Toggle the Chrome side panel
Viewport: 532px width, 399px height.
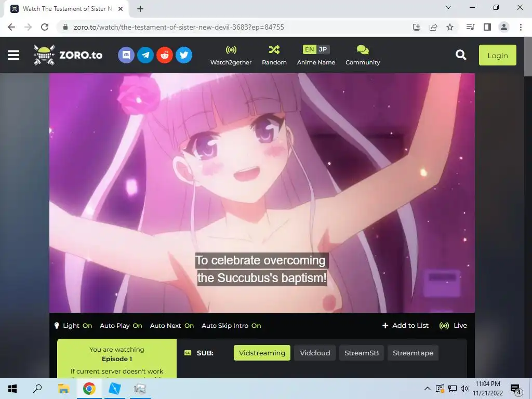pyautogui.click(x=487, y=27)
